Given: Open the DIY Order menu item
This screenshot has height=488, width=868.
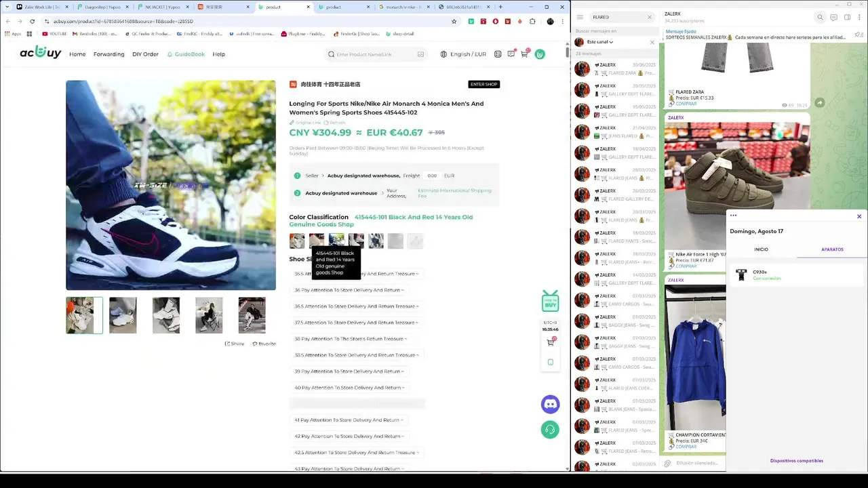Looking at the screenshot, I should tap(145, 54).
